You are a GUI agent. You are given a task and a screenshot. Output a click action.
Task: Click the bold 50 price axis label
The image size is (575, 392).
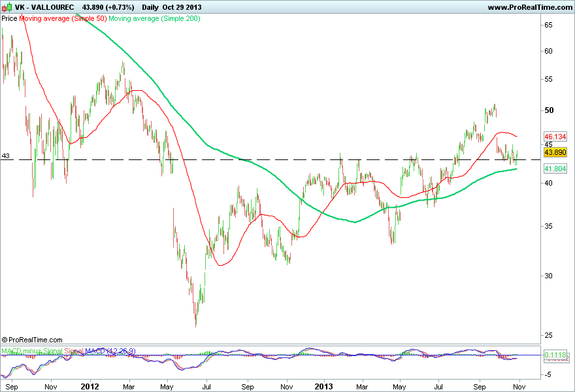pos(549,110)
